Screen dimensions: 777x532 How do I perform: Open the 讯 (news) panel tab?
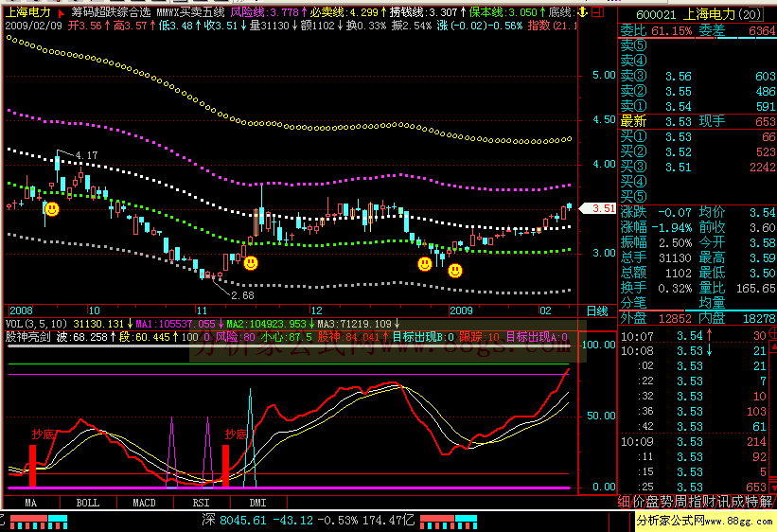[724, 502]
